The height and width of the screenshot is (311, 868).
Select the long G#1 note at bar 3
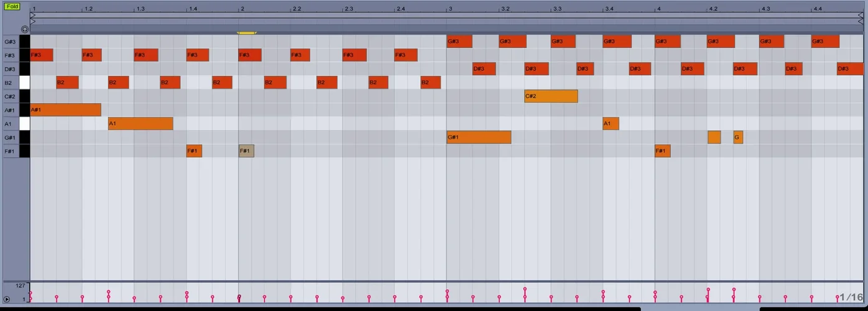(x=479, y=137)
